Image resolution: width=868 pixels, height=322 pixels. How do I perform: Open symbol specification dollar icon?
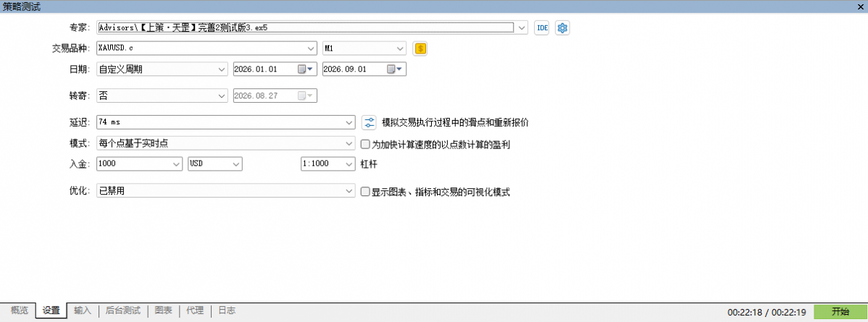pos(421,48)
